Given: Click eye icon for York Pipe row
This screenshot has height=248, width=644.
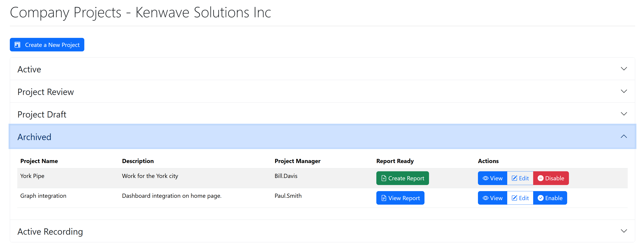Looking at the screenshot, I should point(485,178).
